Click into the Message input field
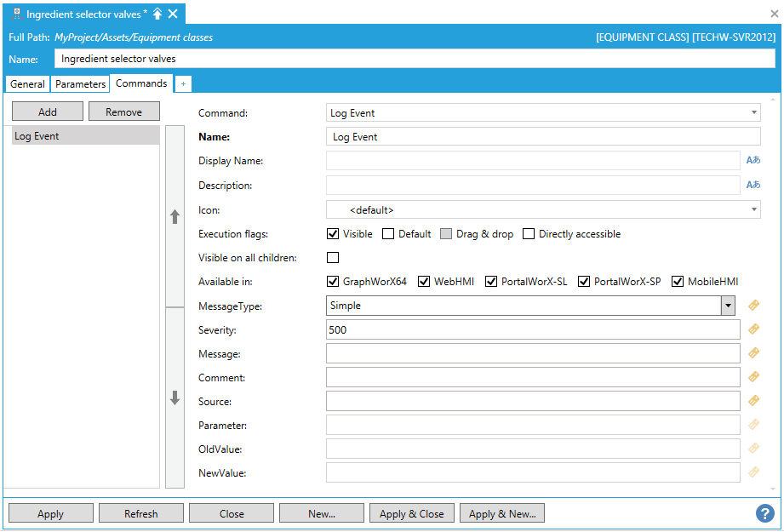The height and width of the screenshot is (532, 784). (x=532, y=353)
